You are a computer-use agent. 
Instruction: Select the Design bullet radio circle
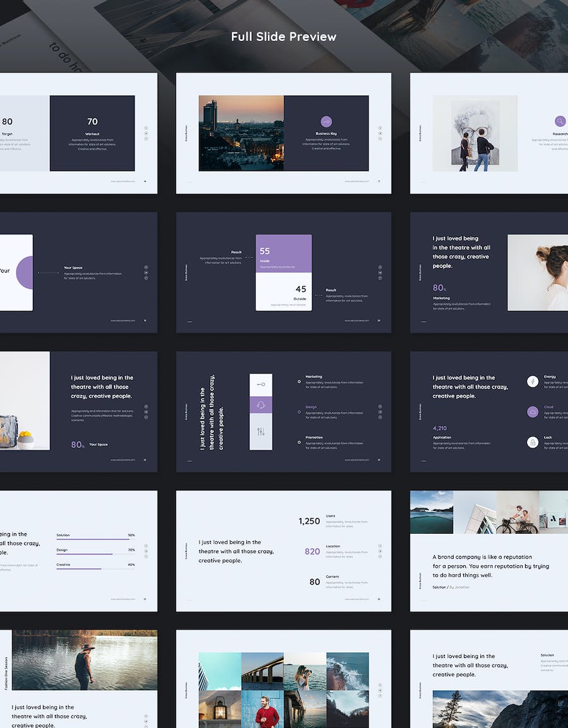tap(299, 412)
